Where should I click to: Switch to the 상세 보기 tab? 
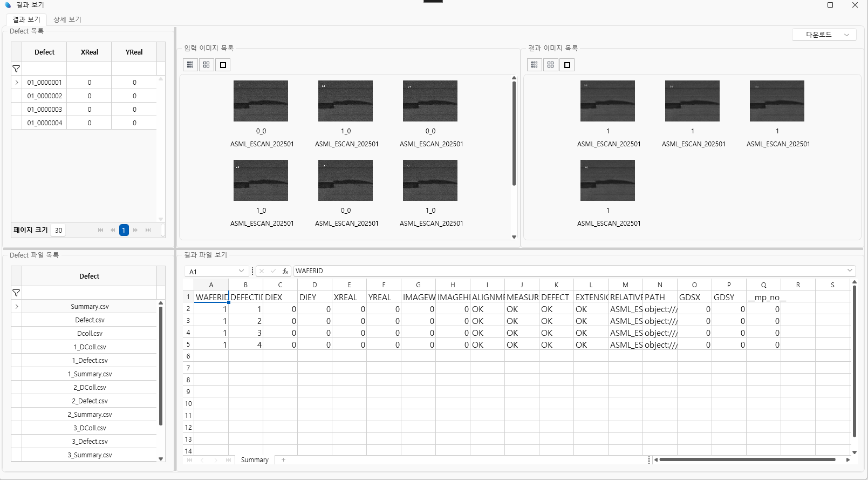click(x=67, y=19)
